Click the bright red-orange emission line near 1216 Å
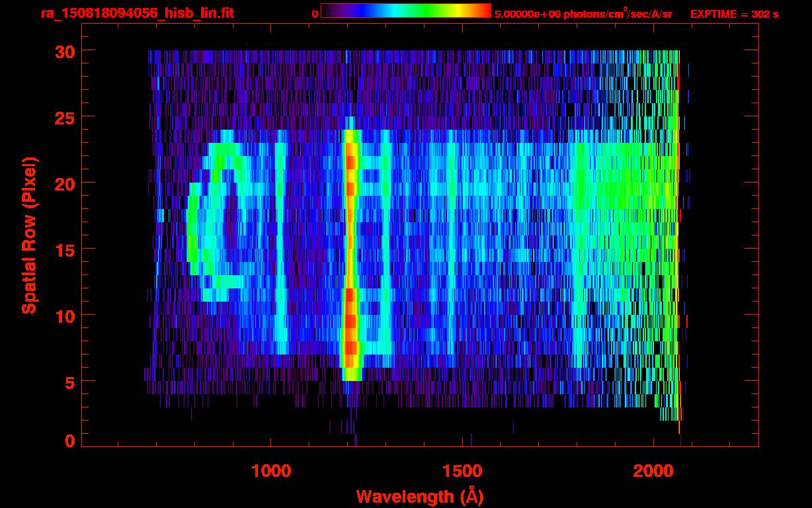Image resolution: width=812 pixels, height=508 pixels. [350, 255]
